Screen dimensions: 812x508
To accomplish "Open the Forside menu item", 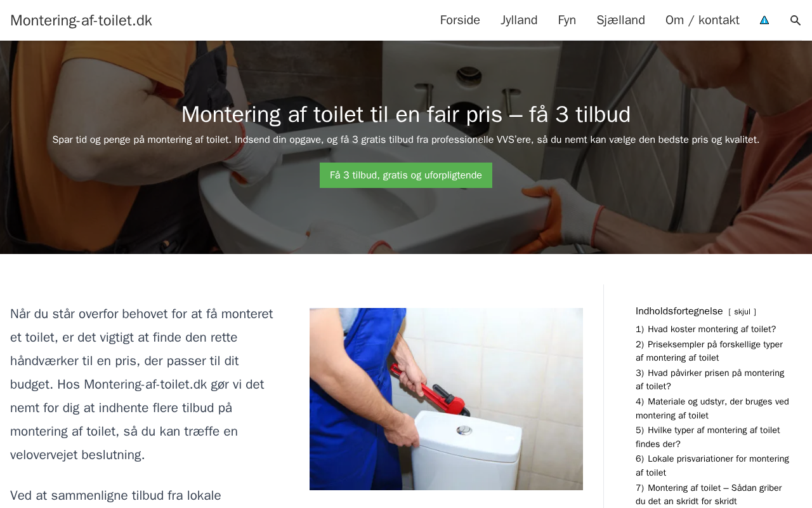I will (x=460, y=20).
